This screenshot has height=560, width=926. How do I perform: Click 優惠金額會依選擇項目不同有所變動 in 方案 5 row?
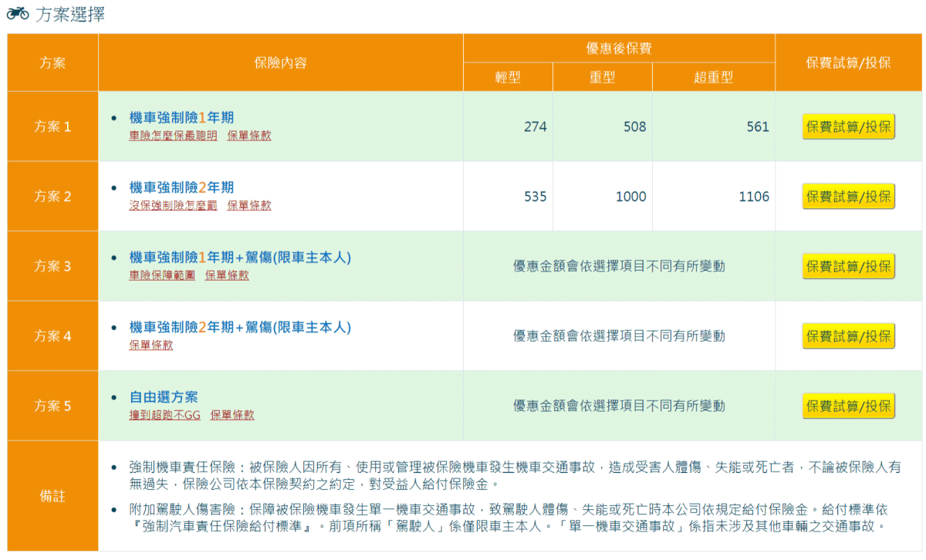click(x=619, y=406)
